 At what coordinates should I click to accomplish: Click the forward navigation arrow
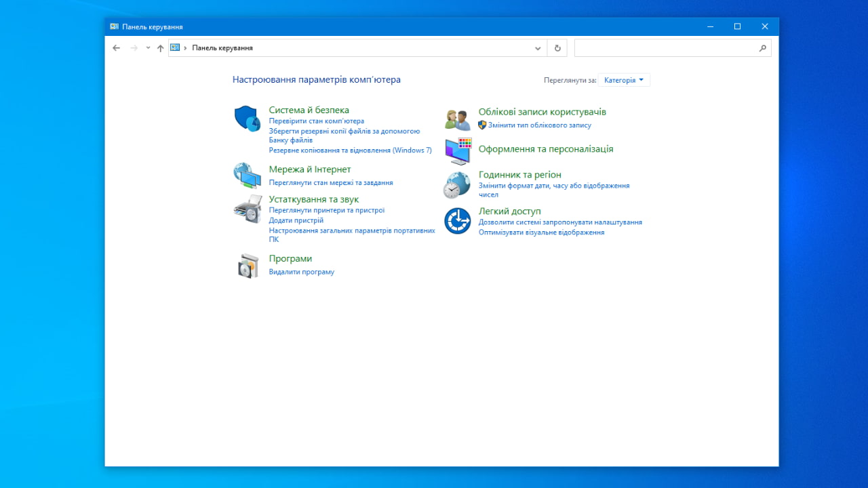pyautogui.click(x=134, y=48)
